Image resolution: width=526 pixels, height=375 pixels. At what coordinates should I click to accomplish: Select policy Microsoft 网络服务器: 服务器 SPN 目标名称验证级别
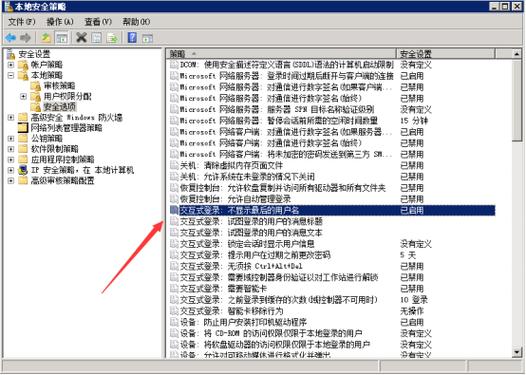[277, 109]
